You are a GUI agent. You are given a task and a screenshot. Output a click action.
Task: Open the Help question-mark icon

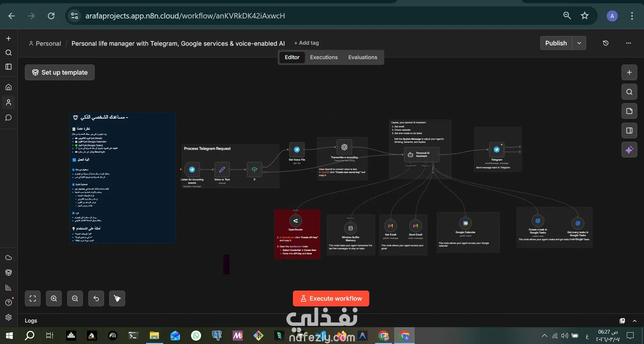(x=9, y=302)
